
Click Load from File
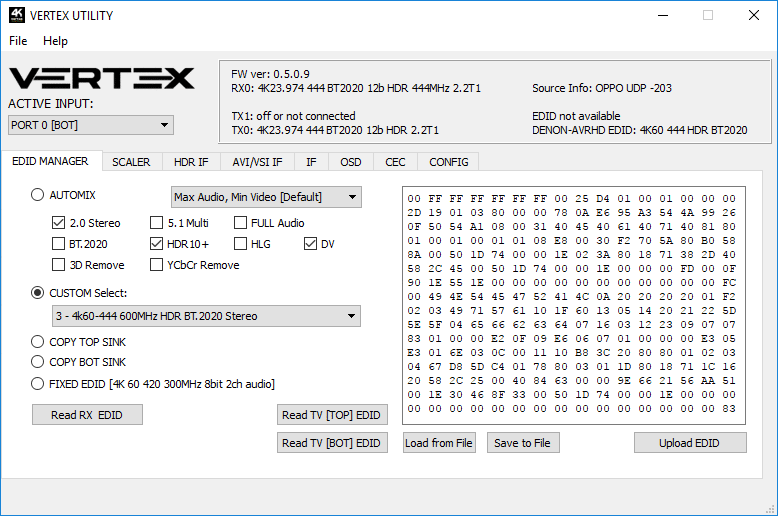coord(439,443)
